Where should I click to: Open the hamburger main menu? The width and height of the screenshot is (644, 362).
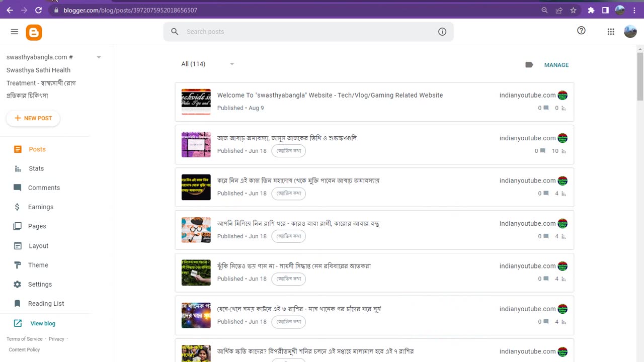(14, 32)
